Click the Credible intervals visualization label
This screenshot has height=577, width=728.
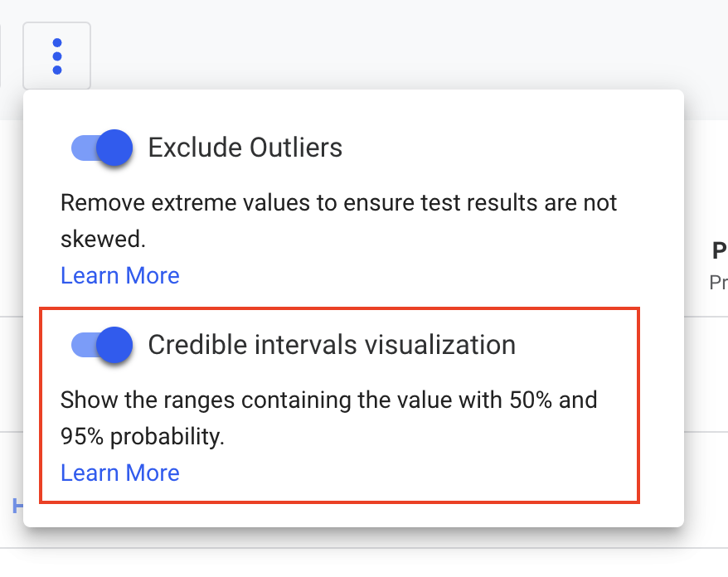click(x=332, y=345)
